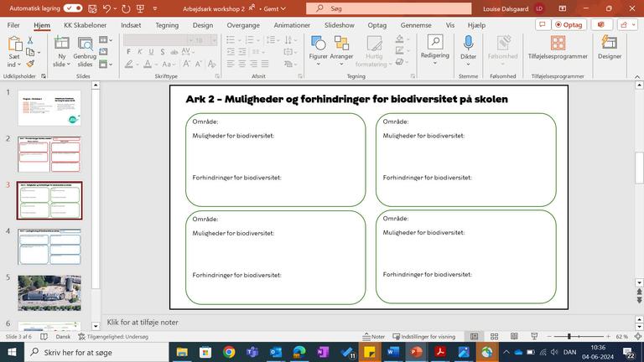Open Tilføjelsesprogrammer add-ins
The width and height of the screenshot is (644, 362).
click(558, 48)
